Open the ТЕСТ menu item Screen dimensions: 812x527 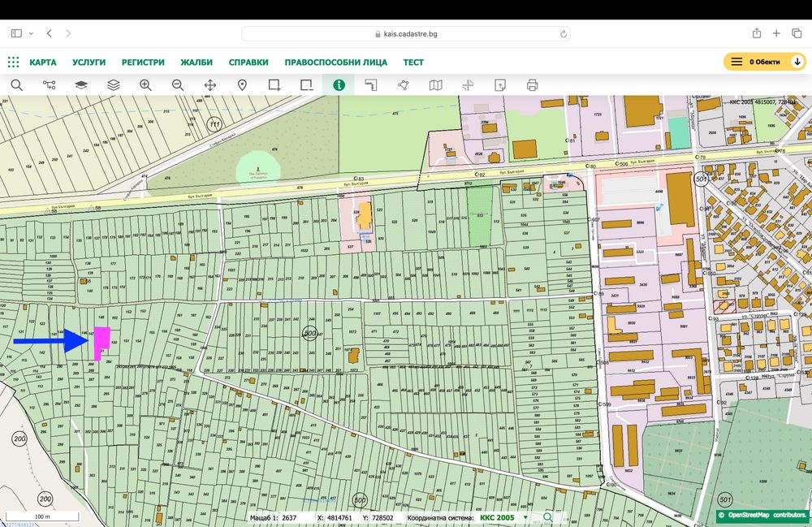tap(413, 63)
